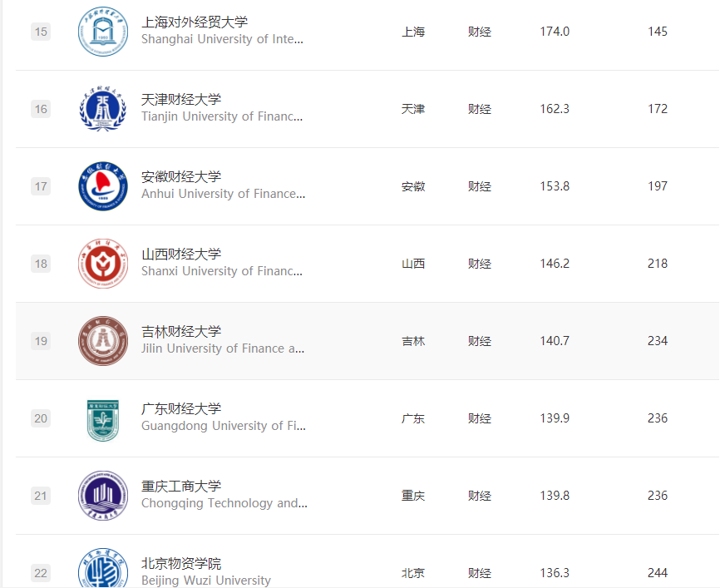The width and height of the screenshot is (720, 588).
Task: Open the 广东财经大学 link
Action: 181,408
